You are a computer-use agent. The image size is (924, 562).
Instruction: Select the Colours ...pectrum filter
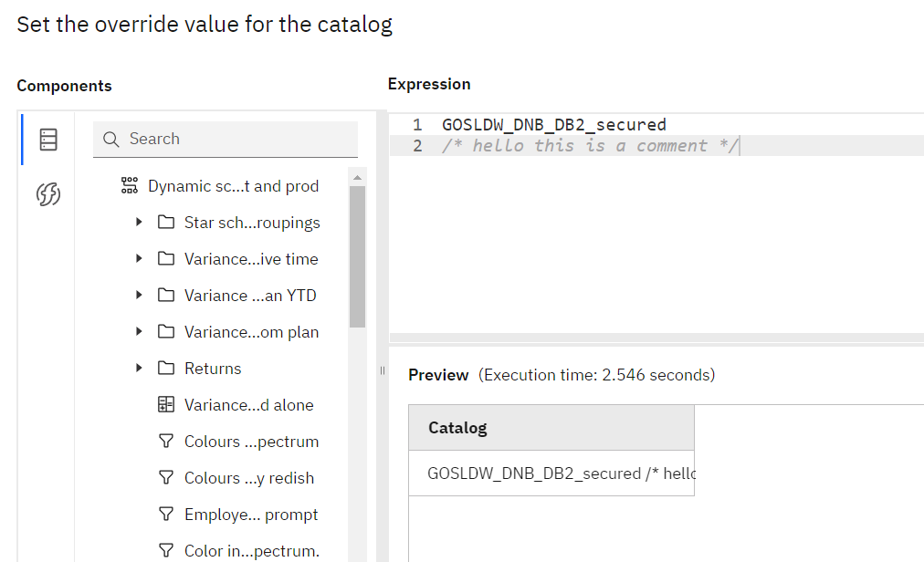click(252, 442)
